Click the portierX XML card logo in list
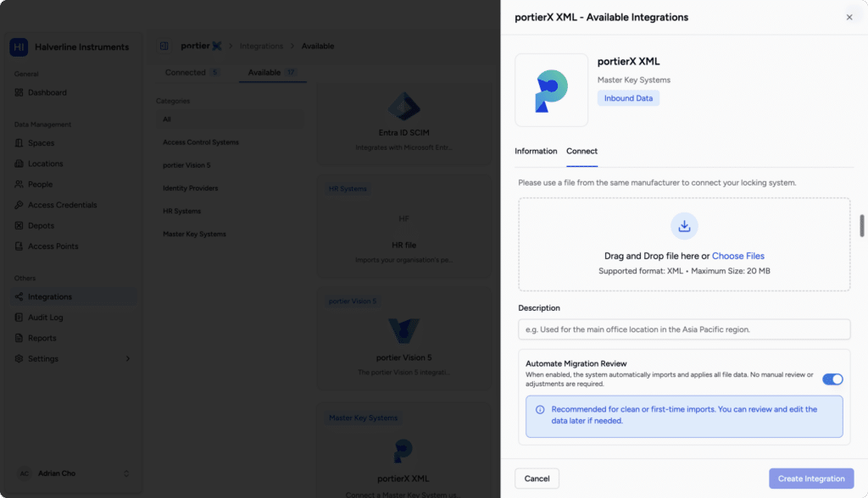 (403, 451)
